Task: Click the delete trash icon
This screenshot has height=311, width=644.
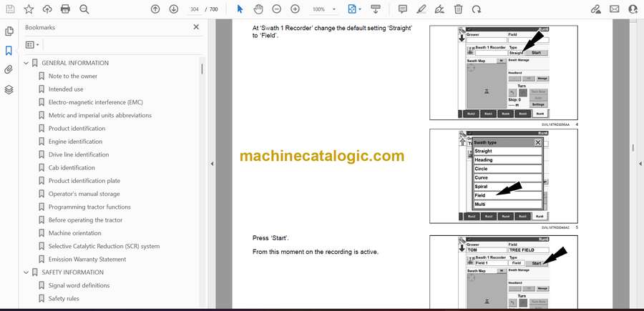Action: (458, 9)
